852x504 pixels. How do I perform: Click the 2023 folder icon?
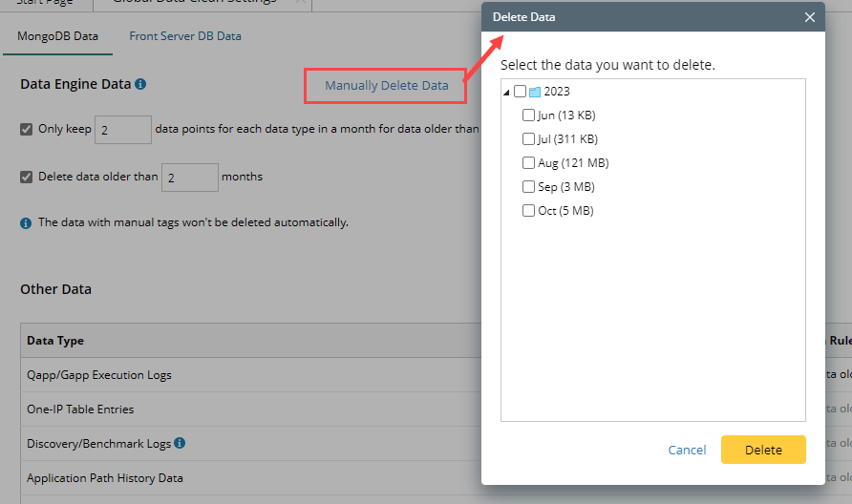click(x=535, y=92)
